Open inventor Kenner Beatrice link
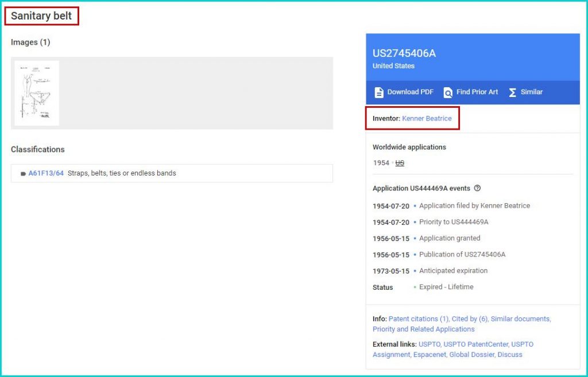588x377 pixels. pyautogui.click(x=427, y=118)
